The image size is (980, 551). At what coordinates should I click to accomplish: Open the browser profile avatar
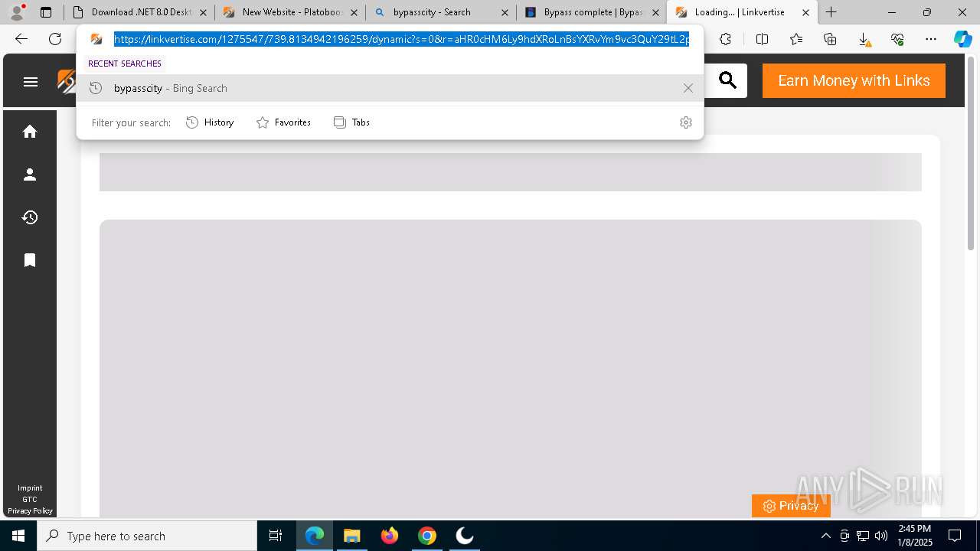point(17,12)
